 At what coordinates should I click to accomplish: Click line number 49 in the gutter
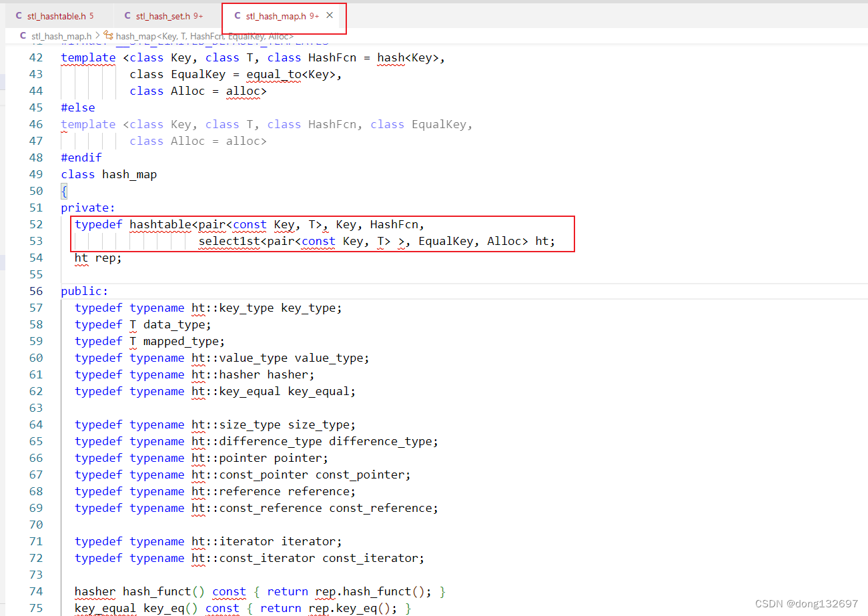pyautogui.click(x=36, y=174)
